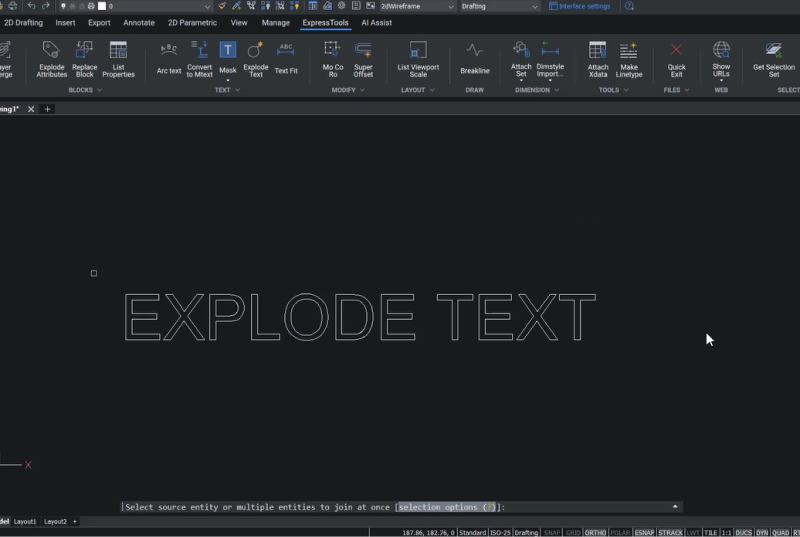Open the Manage ribbon tab
800x537 pixels.
pos(276,22)
